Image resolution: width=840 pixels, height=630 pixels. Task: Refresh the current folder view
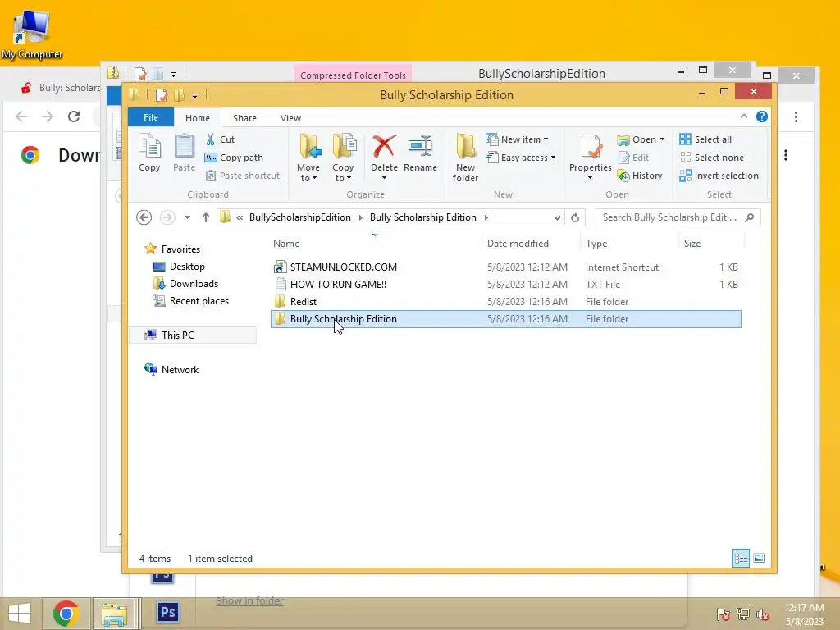(x=575, y=217)
